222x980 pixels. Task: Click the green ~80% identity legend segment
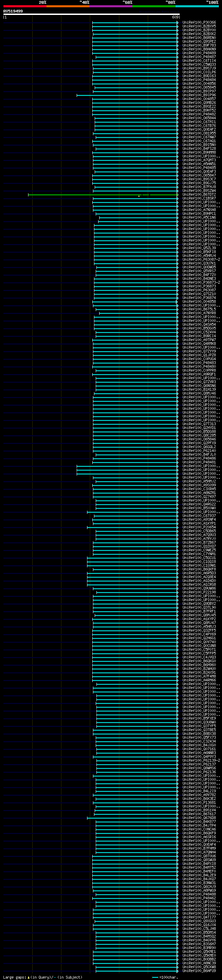click(154, 6)
